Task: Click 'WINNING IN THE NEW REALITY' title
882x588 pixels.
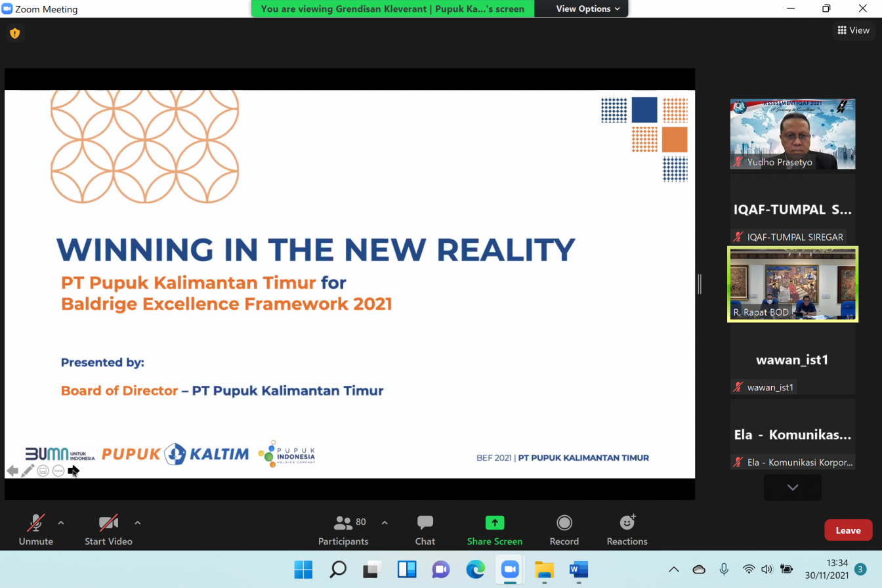Action: tap(316, 250)
